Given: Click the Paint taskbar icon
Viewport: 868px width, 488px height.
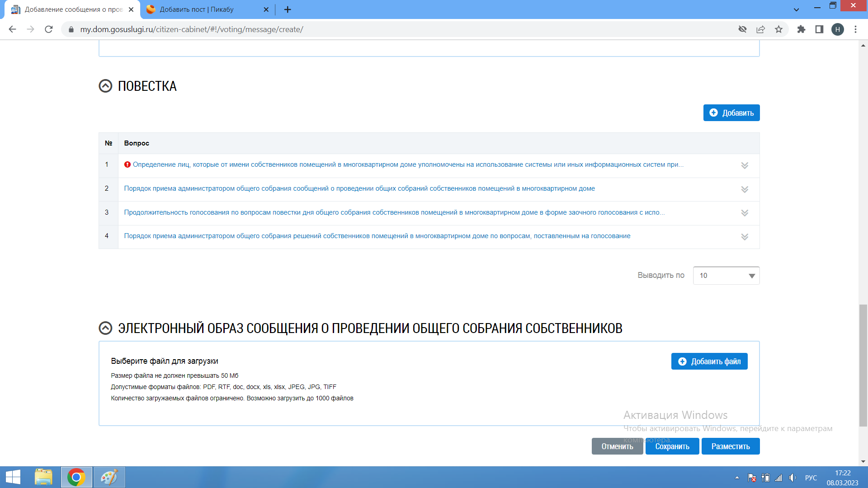Looking at the screenshot, I should 109,477.
